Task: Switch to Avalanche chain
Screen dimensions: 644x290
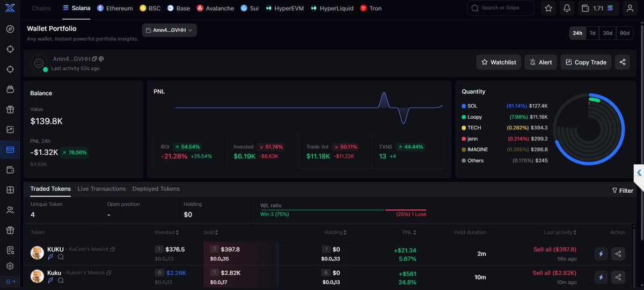Action: tap(215, 9)
